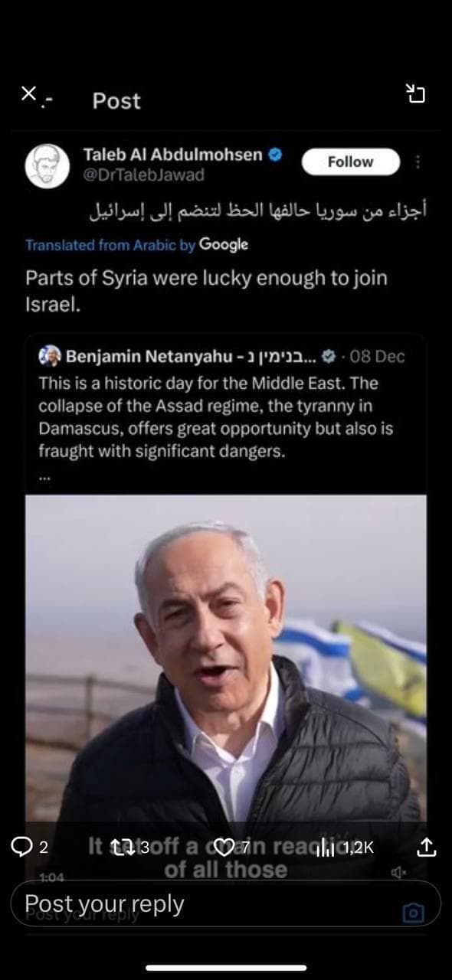Image resolution: width=452 pixels, height=980 pixels.
Task: Tap the share upload icon
Action: [426, 846]
